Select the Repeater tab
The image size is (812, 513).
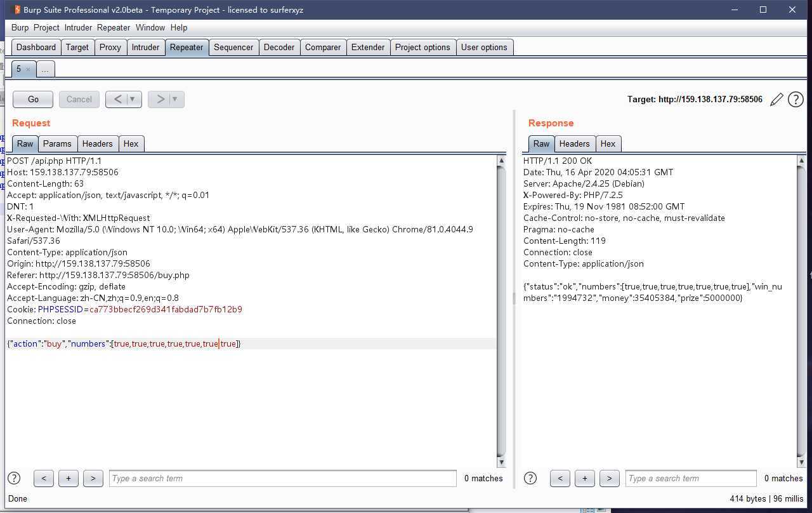pyautogui.click(x=187, y=47)
